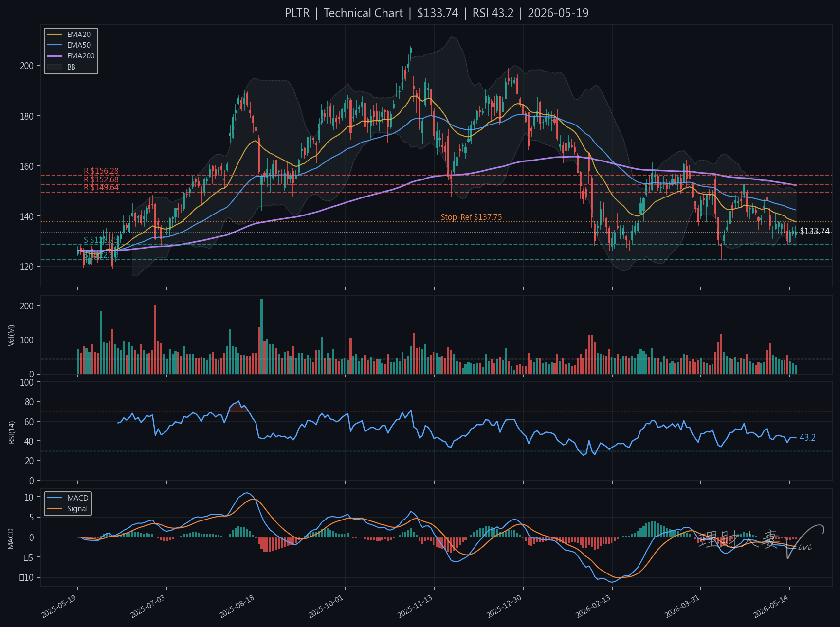The height and width of the screenshot is (627, 840).
Task: Click the 100 tick on the volume axis
Action: (x=27, y=340)
